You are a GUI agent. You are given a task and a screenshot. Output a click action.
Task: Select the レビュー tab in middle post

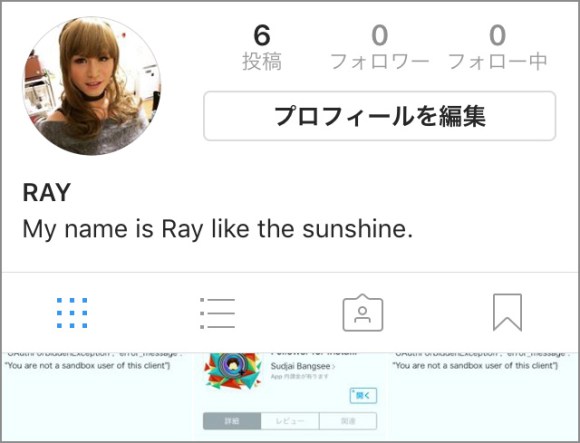coord(290,421)
